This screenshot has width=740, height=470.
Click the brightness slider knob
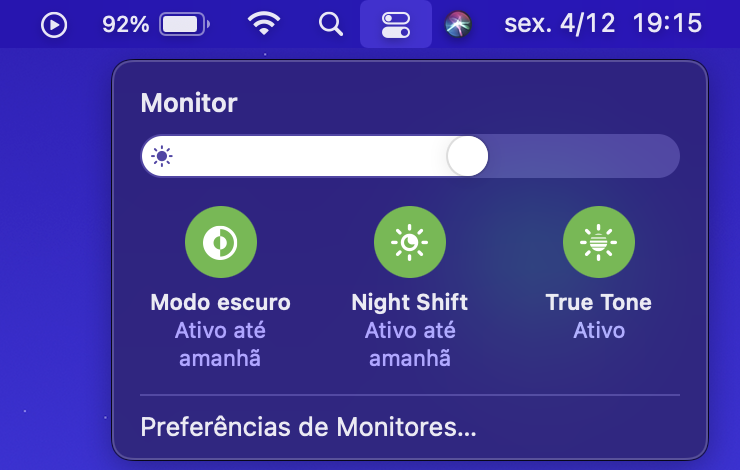pos(468,156)
